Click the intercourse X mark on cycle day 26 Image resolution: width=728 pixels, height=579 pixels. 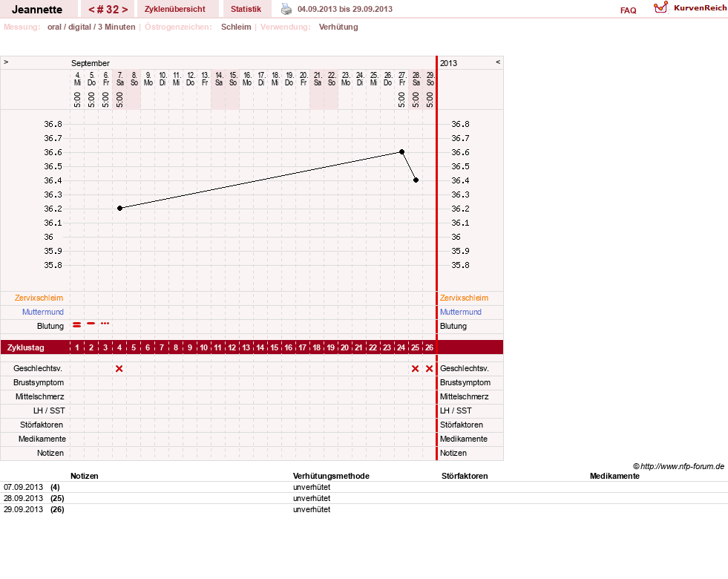pyautogui.click(x=430, y=369)
